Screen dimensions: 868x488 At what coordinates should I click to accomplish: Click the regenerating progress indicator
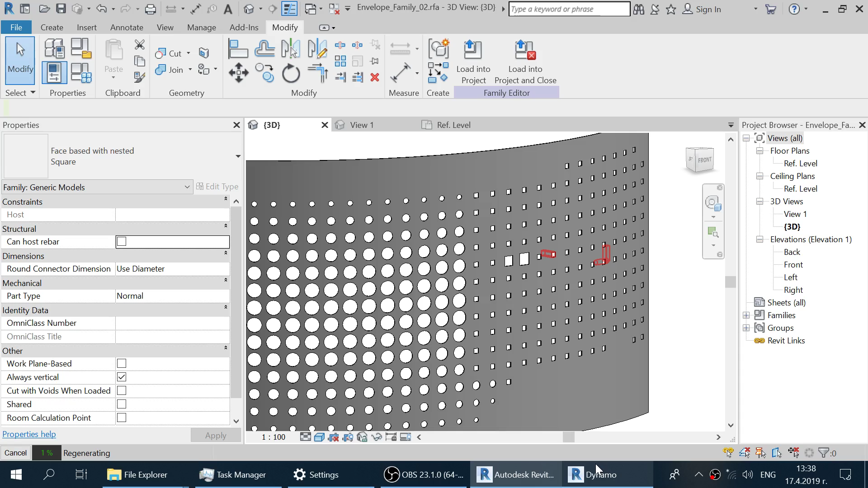tap(47, 453)
